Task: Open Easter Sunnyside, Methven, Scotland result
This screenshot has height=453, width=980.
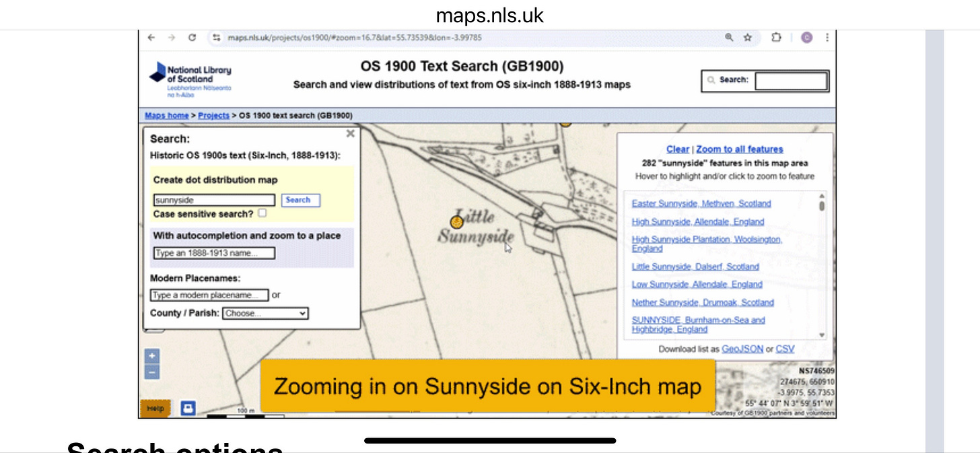Action: pos(701,203)
